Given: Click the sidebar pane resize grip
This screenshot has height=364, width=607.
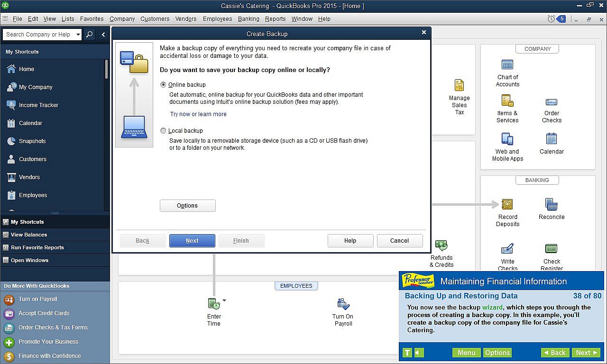Looking at the screenshot, I should [55, 213].
